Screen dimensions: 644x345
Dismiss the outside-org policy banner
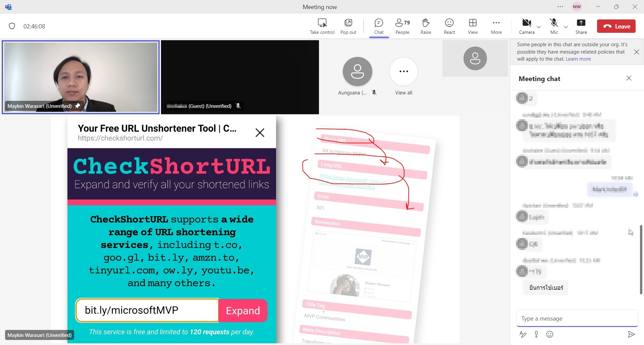click(x=636, y=52)
